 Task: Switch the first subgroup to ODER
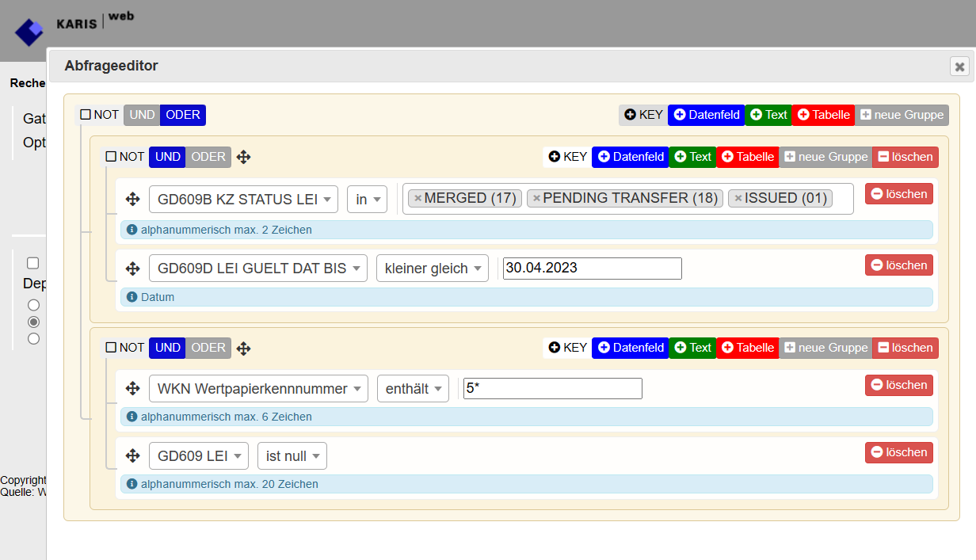pos(208,157)
